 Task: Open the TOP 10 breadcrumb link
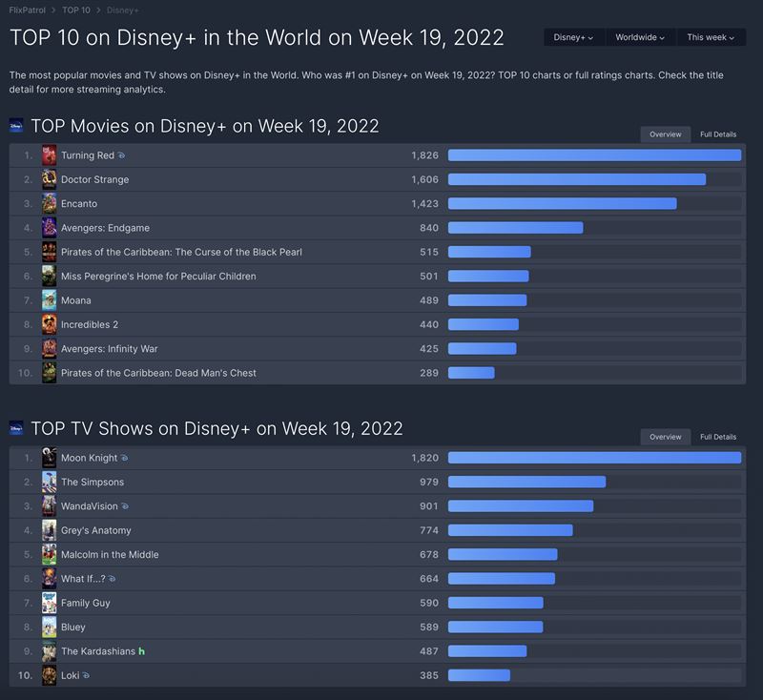[76, 8]
